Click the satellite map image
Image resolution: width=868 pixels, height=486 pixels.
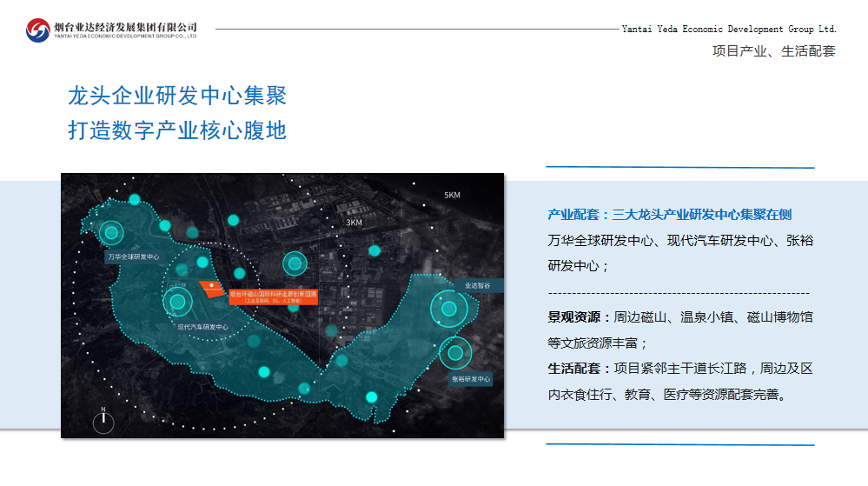click(x=282, y=305)
